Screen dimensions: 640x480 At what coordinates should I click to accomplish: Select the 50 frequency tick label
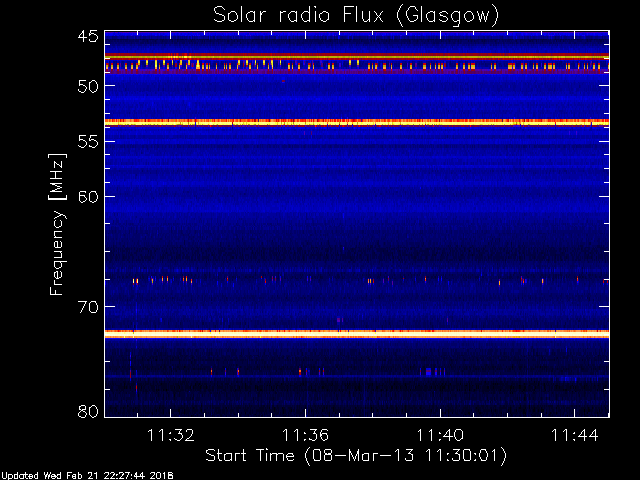88,86
